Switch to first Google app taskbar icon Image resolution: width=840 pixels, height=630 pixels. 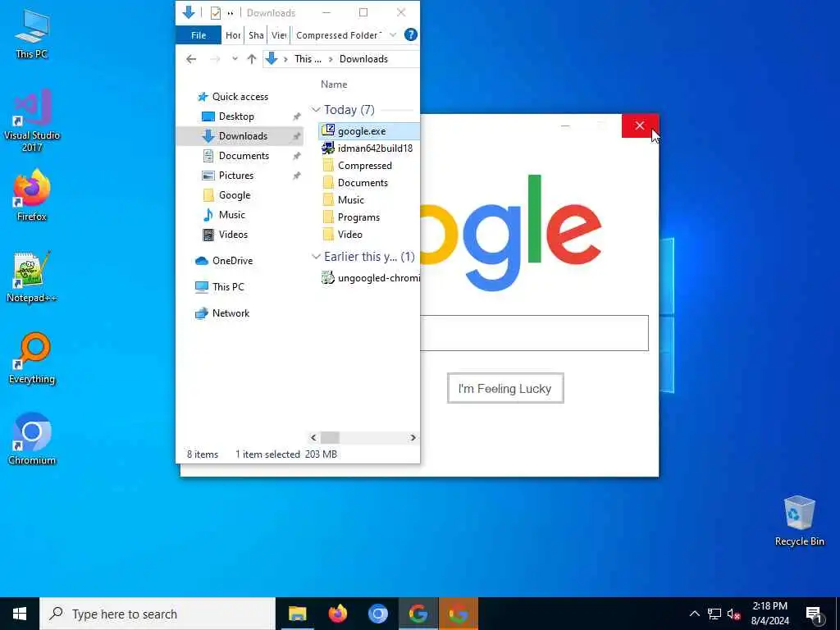pos(418,614)
